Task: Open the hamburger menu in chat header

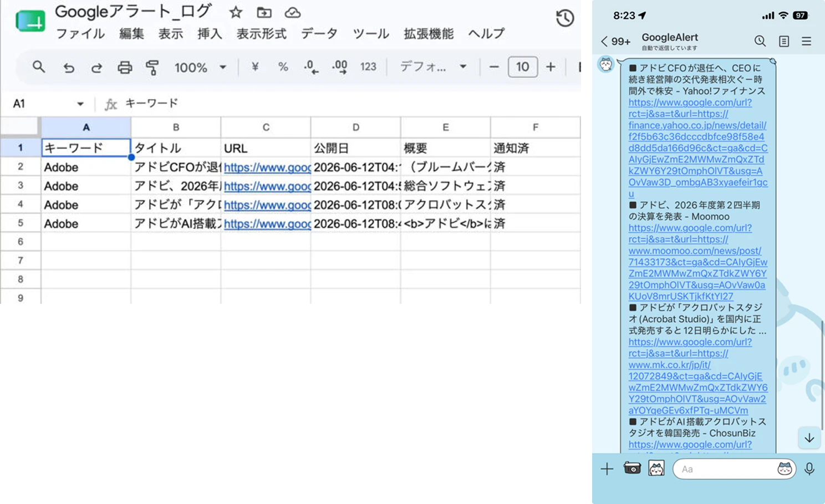Action: pos(807,41)
